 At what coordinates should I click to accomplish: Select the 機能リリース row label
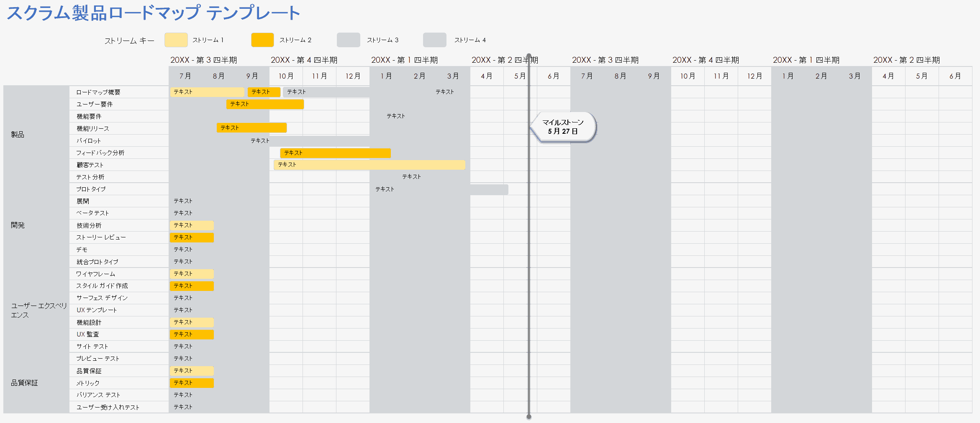click(92, 128)
